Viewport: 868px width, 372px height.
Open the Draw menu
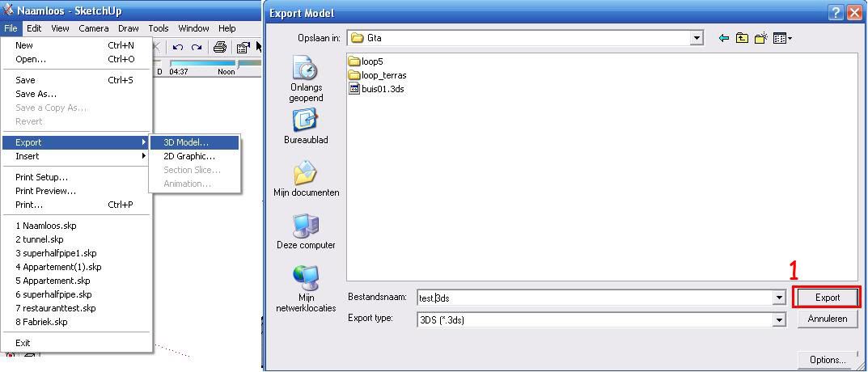click(129, 28)
